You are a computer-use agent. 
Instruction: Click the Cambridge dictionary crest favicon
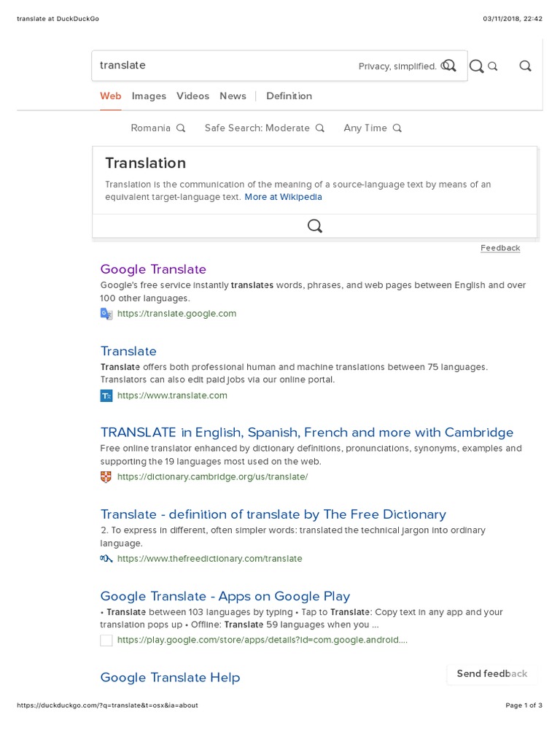click(106, 477)
